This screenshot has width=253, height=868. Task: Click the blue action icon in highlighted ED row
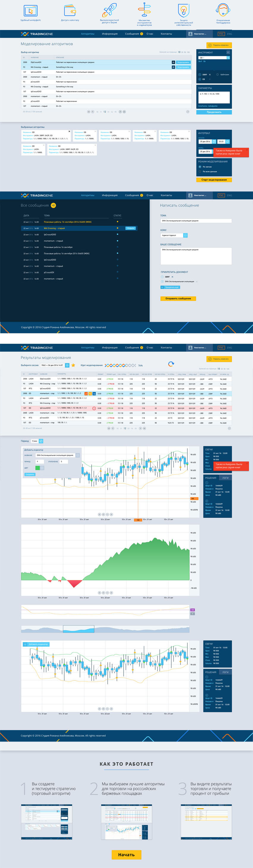[x=94, y=394]
